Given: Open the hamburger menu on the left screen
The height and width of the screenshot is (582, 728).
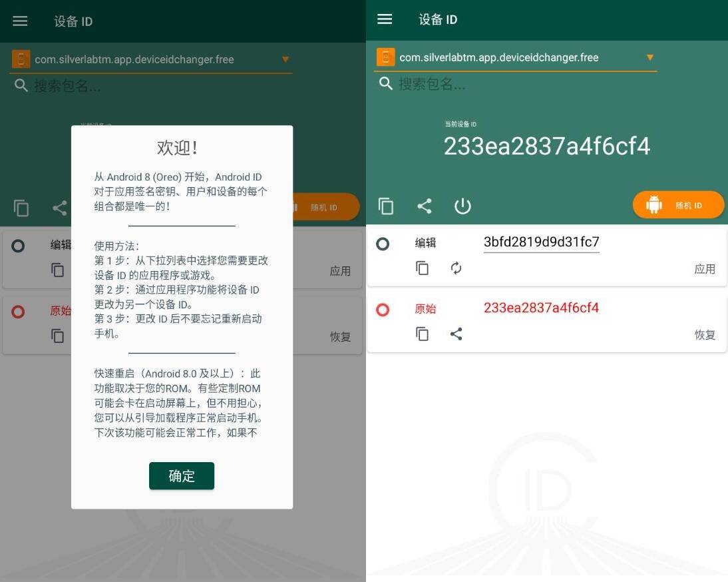Looking at the screenshot, I should coord(20,21).
